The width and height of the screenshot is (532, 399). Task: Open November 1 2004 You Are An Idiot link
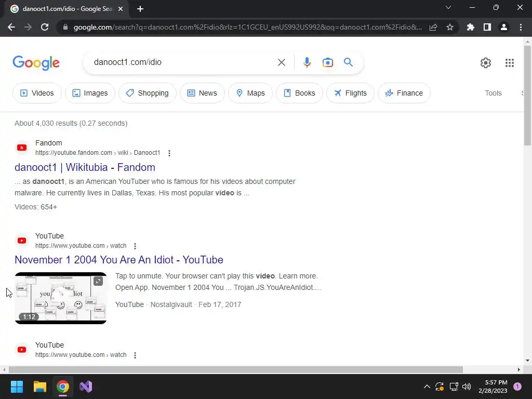tap(119, 260)
